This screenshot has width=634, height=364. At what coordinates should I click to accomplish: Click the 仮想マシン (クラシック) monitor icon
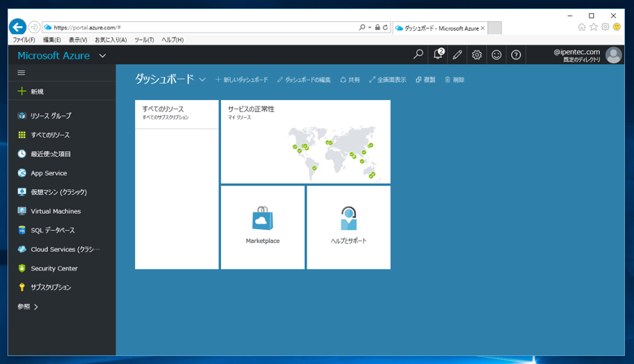(x=22, y=192)
